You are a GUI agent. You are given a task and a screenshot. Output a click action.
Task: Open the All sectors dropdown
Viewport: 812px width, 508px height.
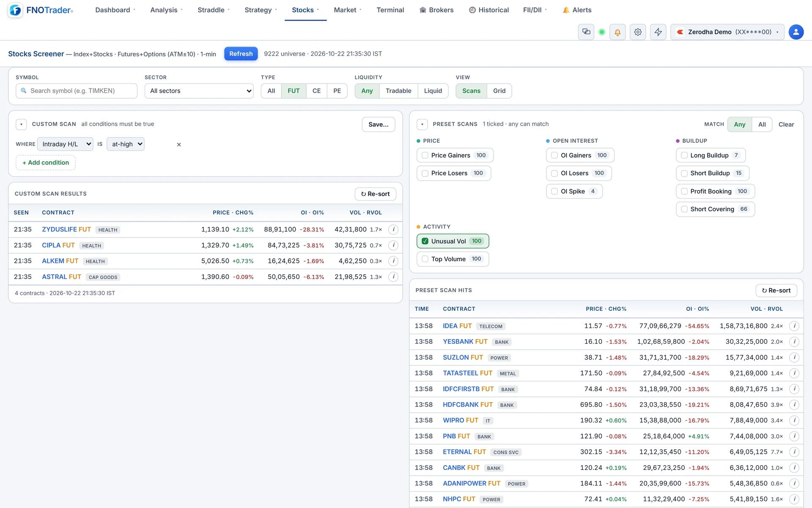click(x=199, y=91)
